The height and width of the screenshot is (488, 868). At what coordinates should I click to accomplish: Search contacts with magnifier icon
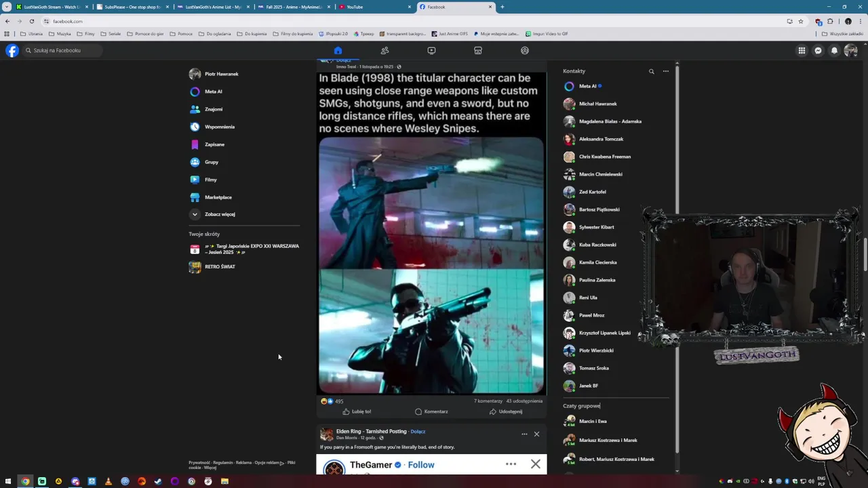click(x=652, y=71)
